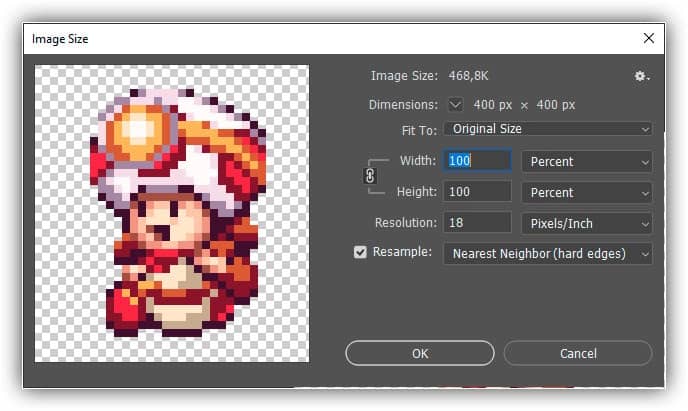Uncheck the Resample checkbox
The width and height of the screenshot is (688, 411).
click(x=360, y=252)
